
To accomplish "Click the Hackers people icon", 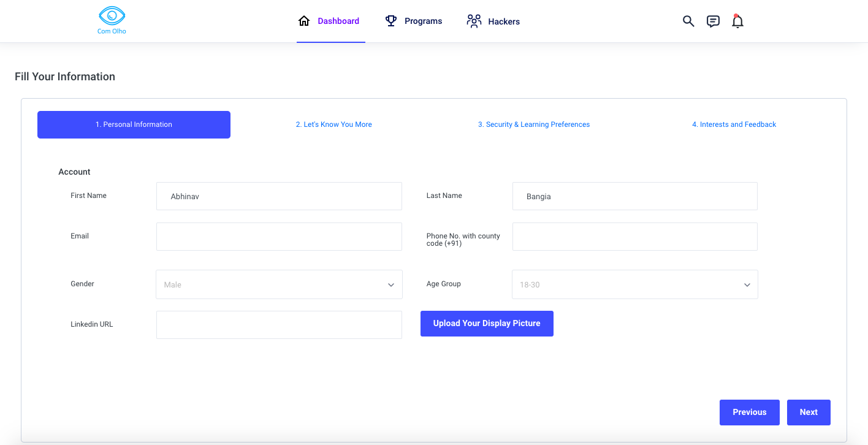I will [474, 21].
